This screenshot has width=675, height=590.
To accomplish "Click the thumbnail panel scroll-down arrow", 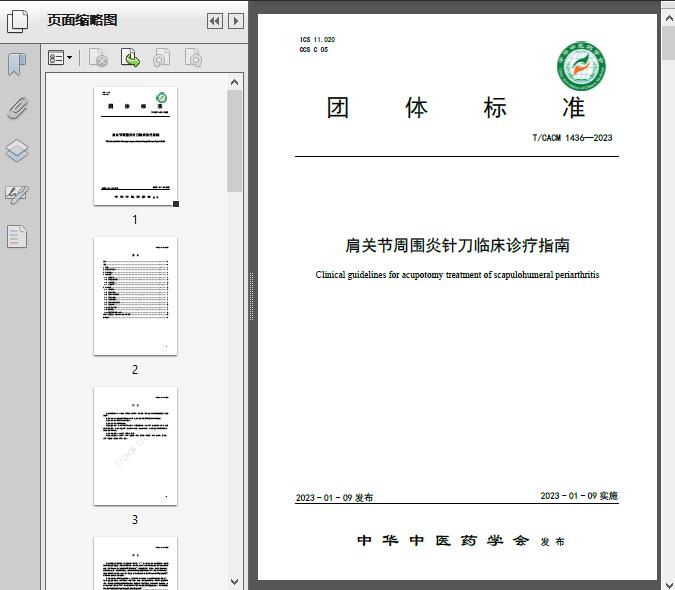I will point(235,582).
